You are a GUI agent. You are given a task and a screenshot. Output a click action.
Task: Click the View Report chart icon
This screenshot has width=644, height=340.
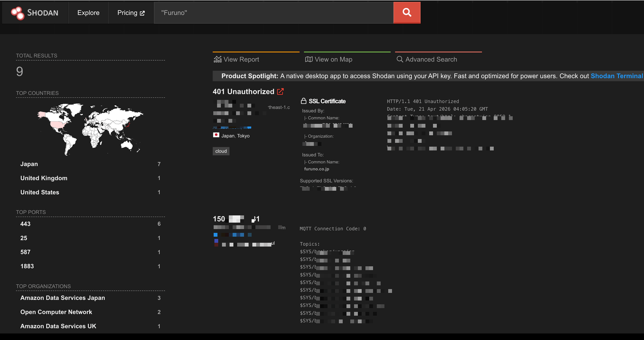(217, 59)
